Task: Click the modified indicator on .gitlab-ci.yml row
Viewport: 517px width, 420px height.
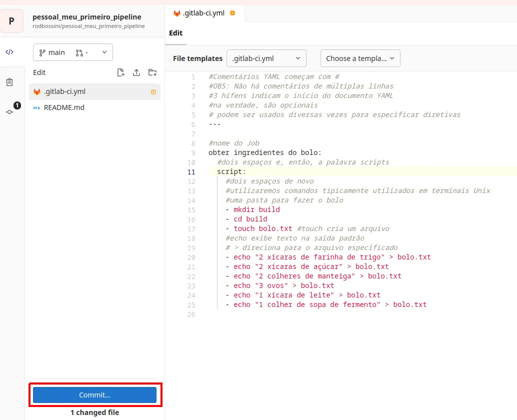Action: pos(153,92)
